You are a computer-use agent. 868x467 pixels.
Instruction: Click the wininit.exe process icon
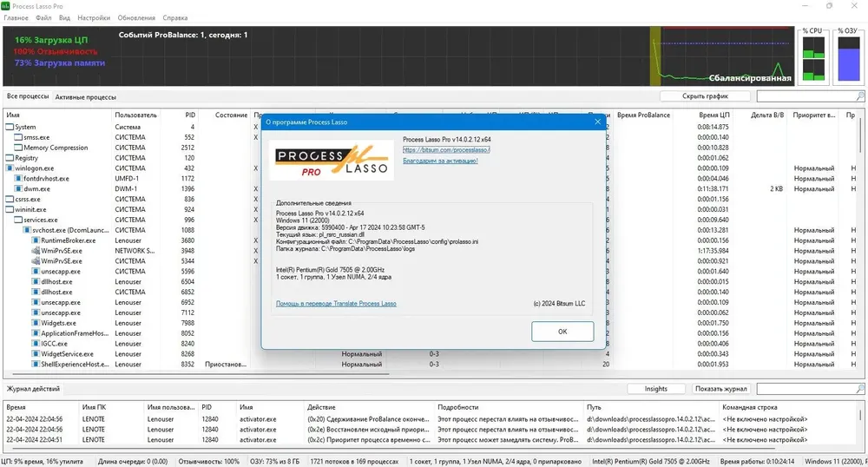[x=10, y=210]
